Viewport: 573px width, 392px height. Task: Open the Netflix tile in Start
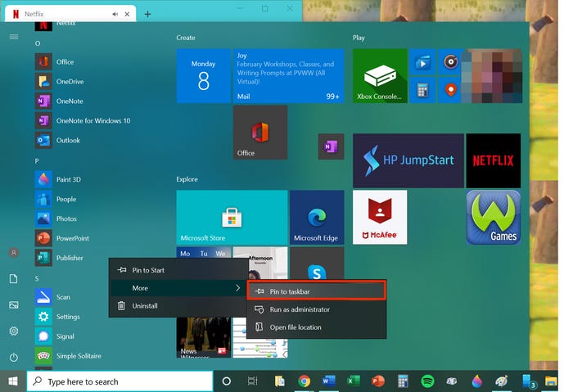(493, 160)
